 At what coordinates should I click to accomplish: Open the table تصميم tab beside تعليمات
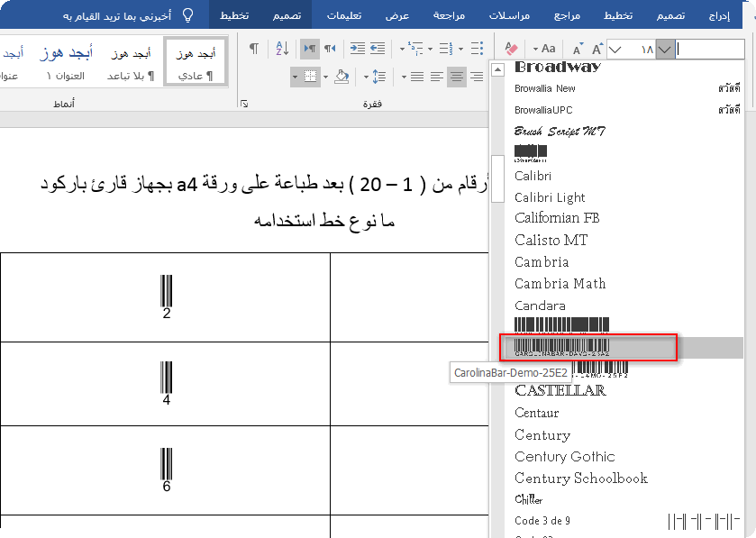(x=287, y=16)
